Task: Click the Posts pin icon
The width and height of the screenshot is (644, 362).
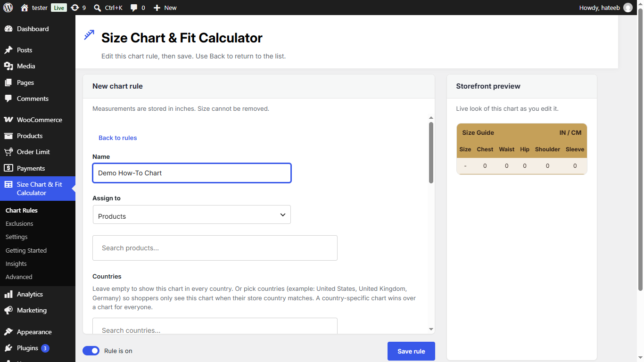Action: pos(8,50)
